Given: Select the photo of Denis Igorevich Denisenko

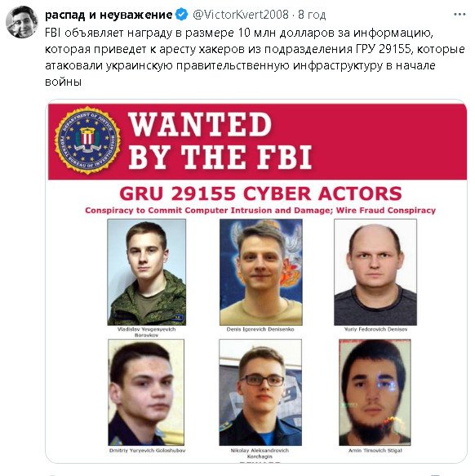Looking at the screenshot, I should (260, 273).
